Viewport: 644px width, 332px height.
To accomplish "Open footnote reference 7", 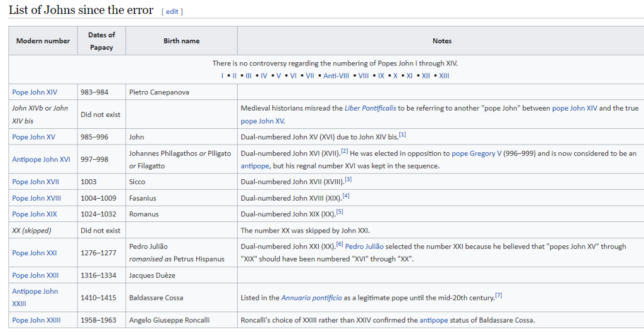I will 498,295.
